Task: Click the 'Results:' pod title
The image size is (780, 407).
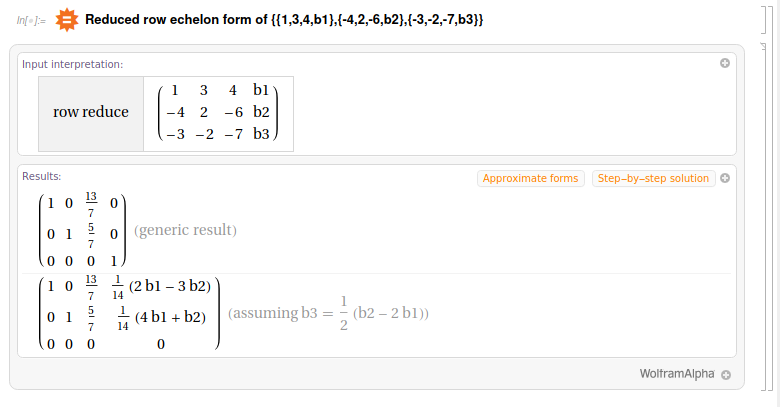Action: 42,176
